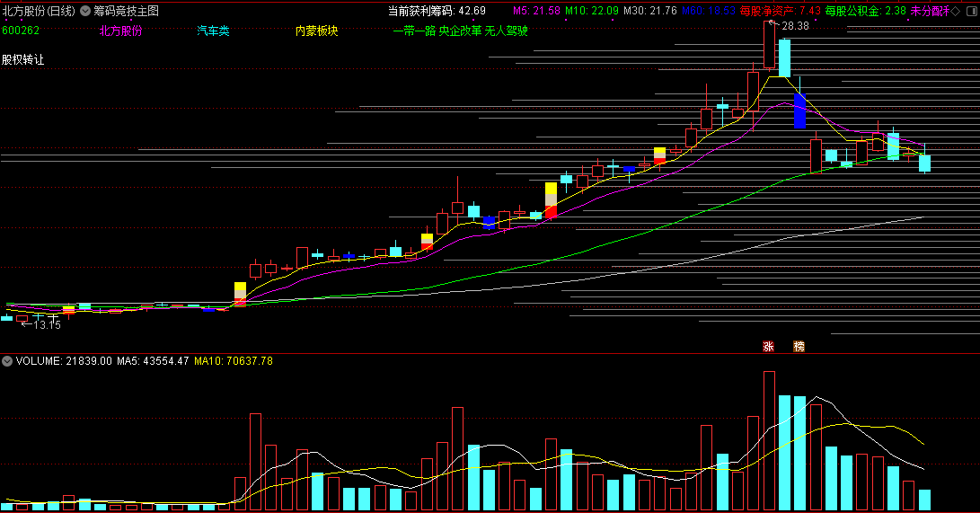The image size is (980, 513).
Task: Click the tallest red volume bar
Action: [x=770, y=441]
